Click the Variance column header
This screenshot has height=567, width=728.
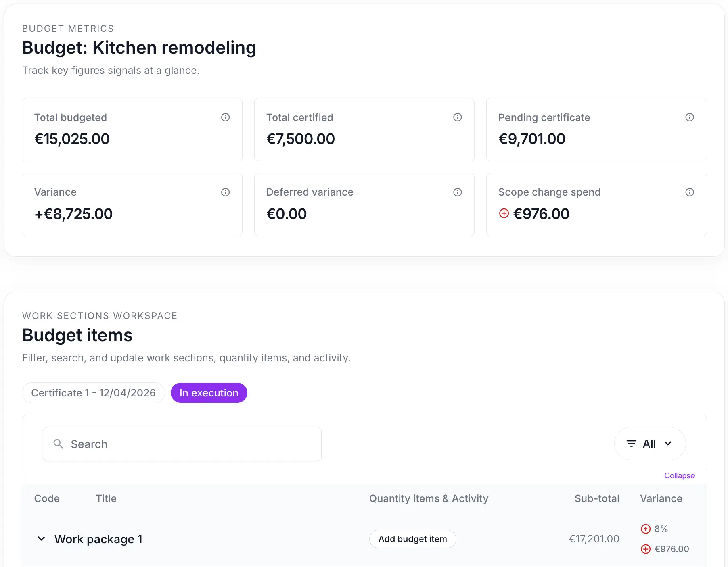pyautogui.click(x=661, y=498)
